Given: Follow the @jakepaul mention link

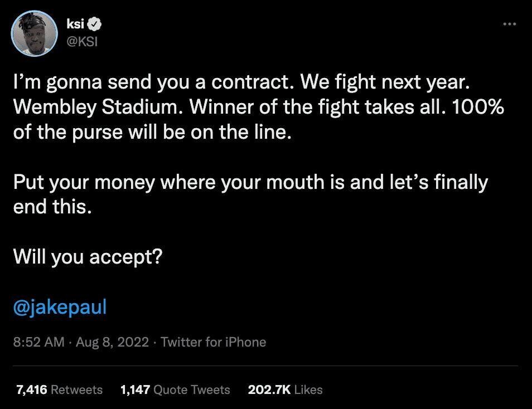Looking at the screenshot, I should [x=60, y=307].
